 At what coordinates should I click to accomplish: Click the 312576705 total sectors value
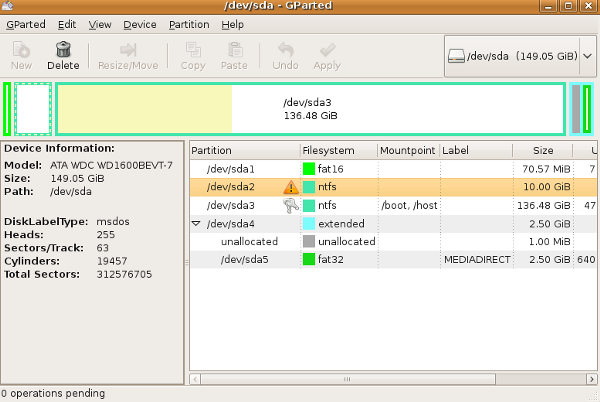point(124,274)
